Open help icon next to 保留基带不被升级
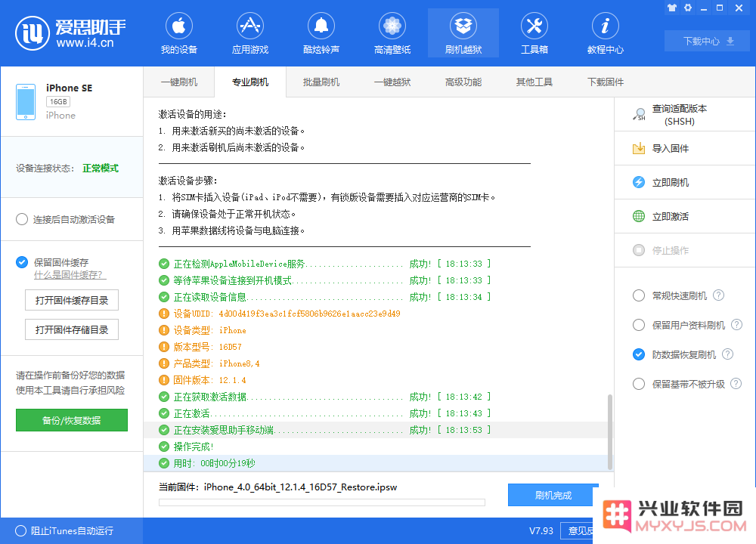Viewport: 756px width, 544px height. pos(736,384)
